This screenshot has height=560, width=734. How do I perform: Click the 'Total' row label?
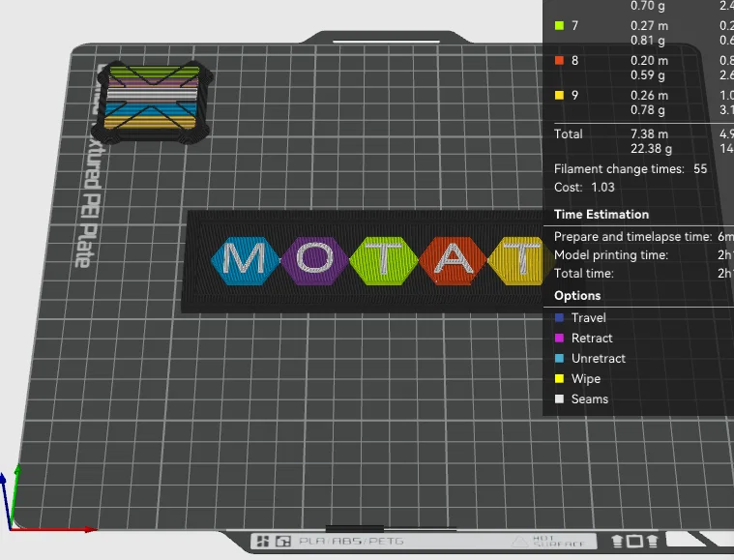[x=569, y=133]
